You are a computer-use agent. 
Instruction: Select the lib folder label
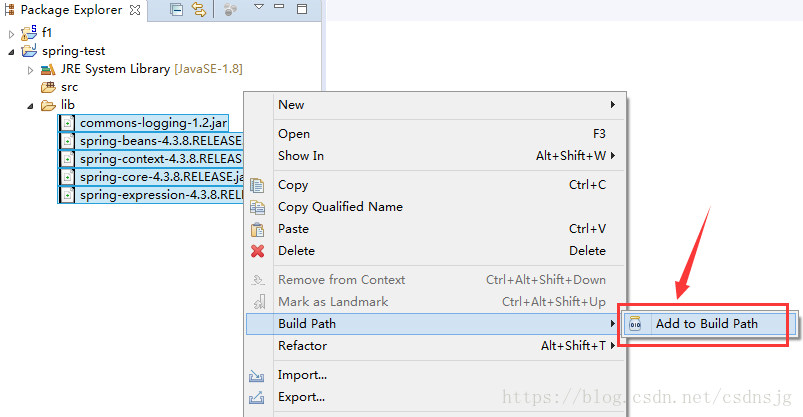[x=68, y=105]
